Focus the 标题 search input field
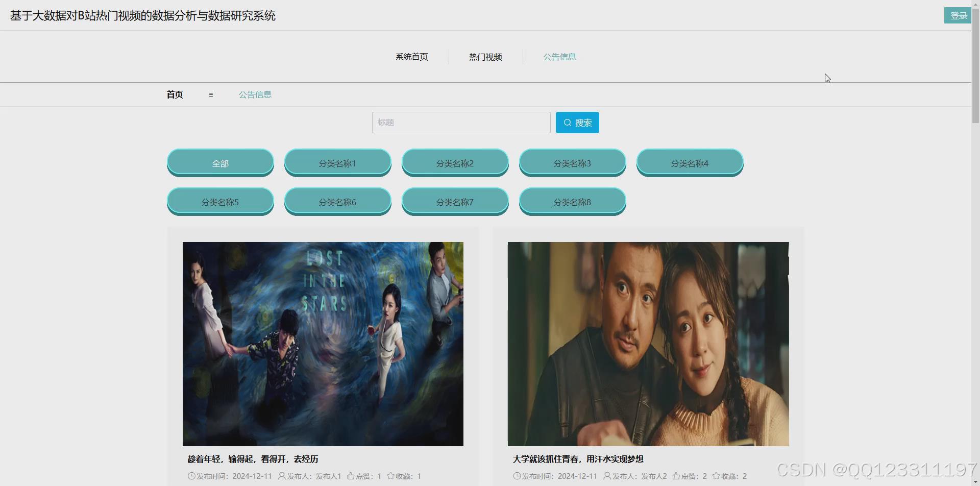Viewport: 980px width, 486px height. tap(461, 123)
